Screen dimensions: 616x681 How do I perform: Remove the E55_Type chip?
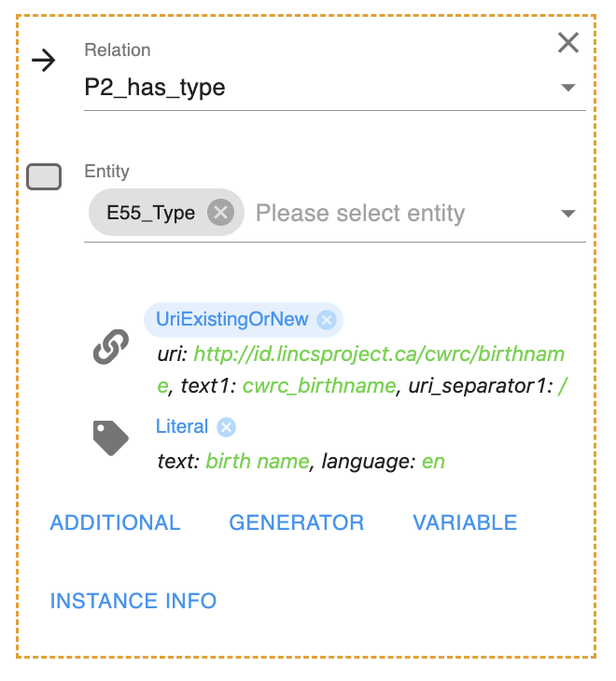(x=220, y=213)
